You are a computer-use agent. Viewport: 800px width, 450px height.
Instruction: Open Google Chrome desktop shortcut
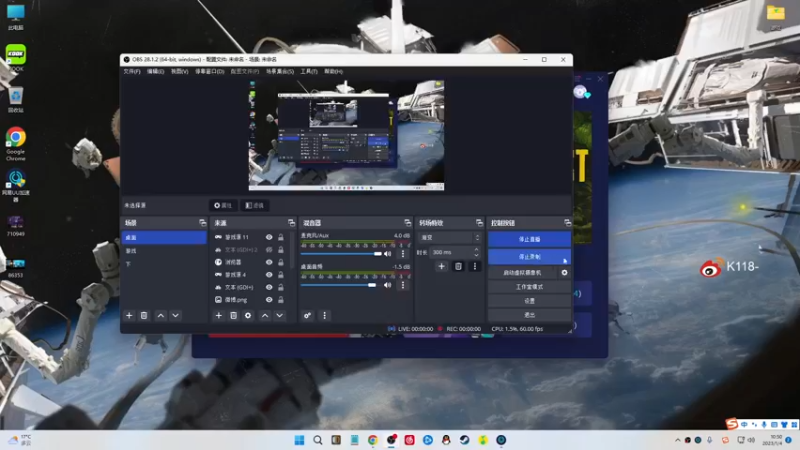[16, 143]
